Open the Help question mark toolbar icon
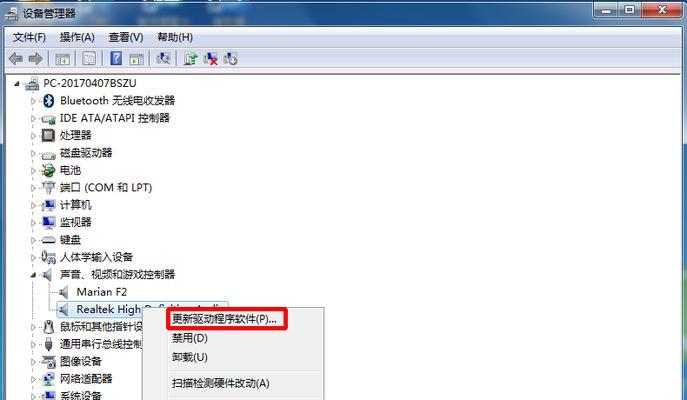687x400 pixels. (x=116, y=58)
